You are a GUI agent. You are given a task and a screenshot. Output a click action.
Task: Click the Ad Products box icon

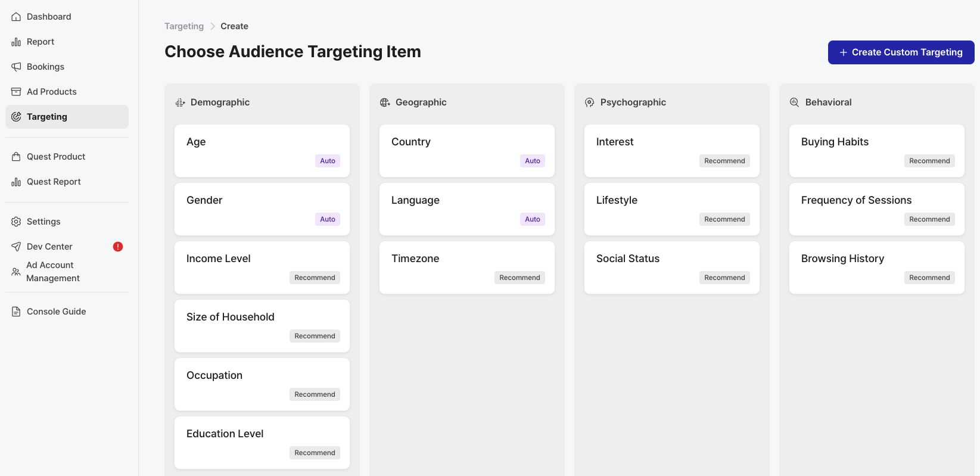tap(16, 92)
